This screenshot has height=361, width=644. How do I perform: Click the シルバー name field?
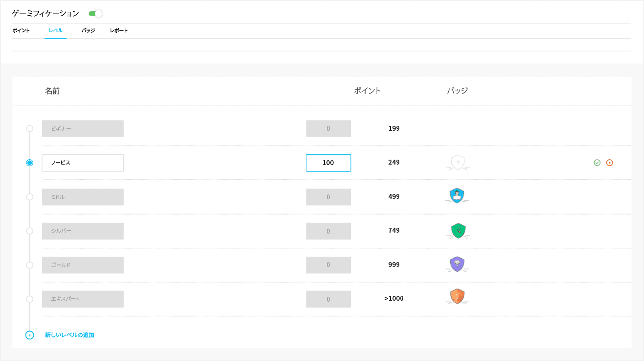click(x=83, y=231)
